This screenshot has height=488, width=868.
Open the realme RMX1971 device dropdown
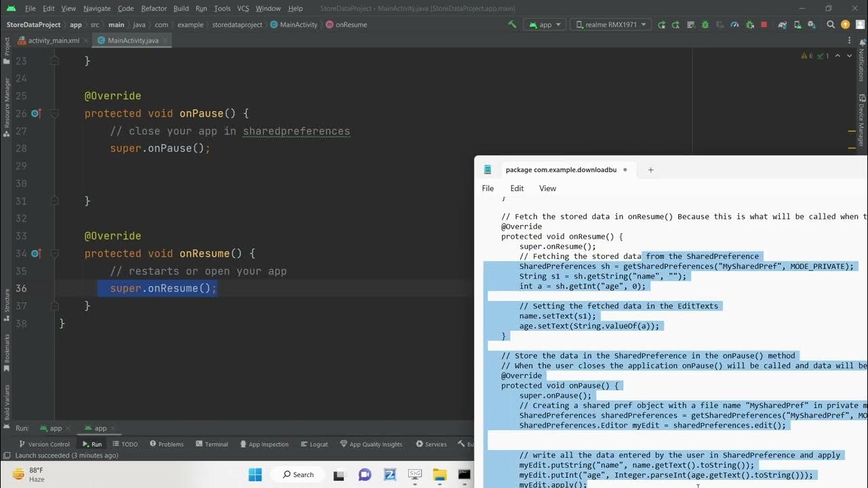(612, 24)
